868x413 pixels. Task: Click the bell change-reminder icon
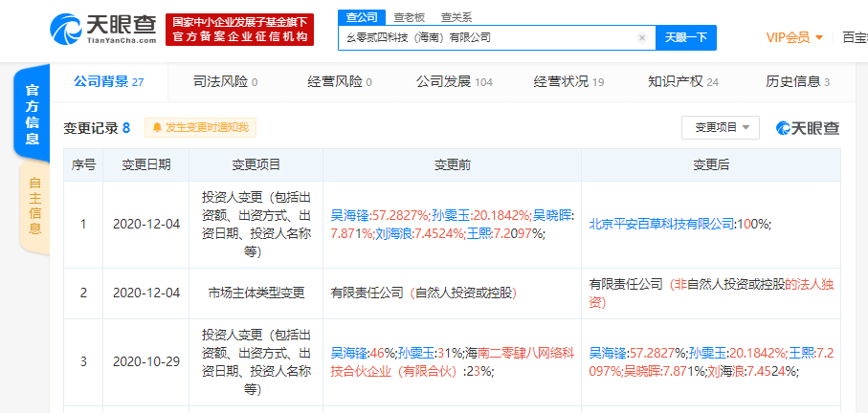155,127
